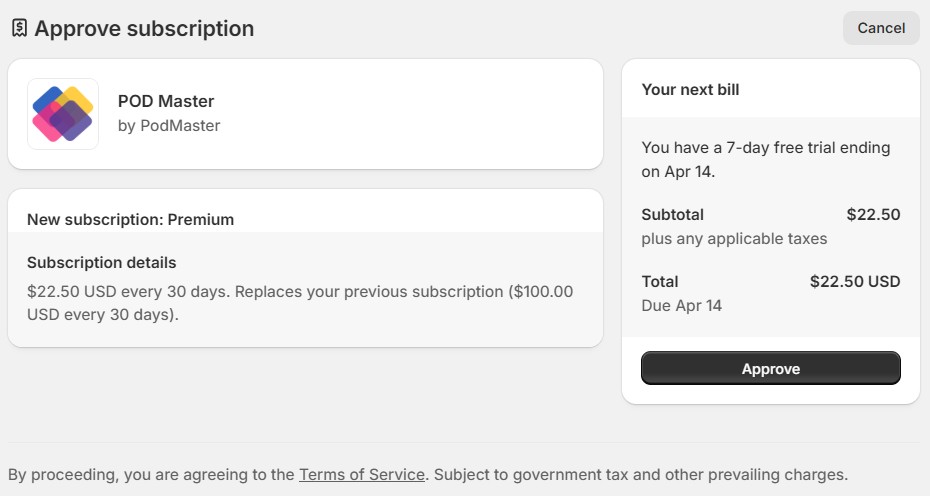Click the "New subscription: Premium" heading
The image size is (930, 496).
[130, 219]
